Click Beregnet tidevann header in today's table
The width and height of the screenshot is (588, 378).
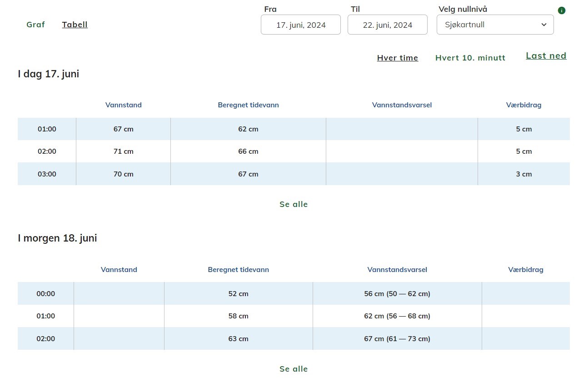pos(248,105)
